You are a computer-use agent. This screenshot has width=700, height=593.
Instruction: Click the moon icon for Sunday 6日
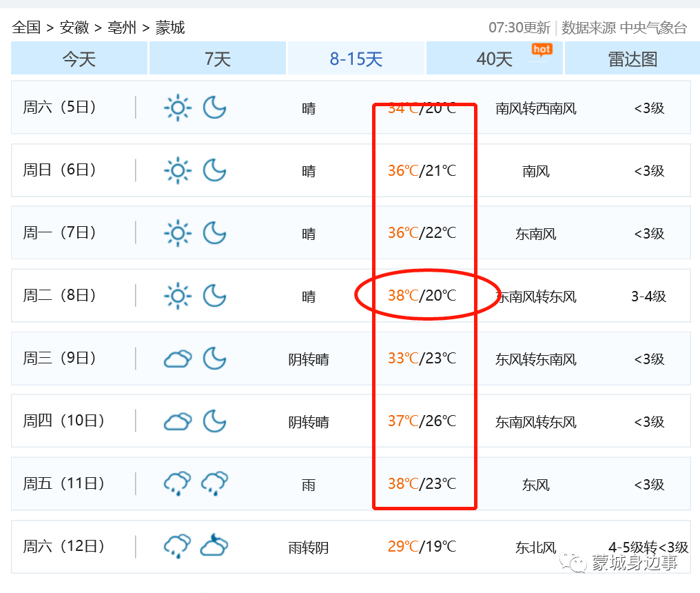214,170
